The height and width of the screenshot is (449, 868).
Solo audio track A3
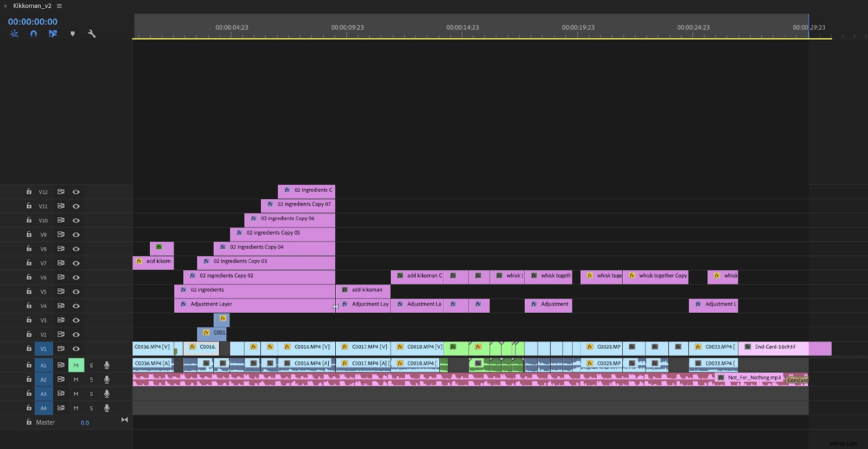click(91, 394)
